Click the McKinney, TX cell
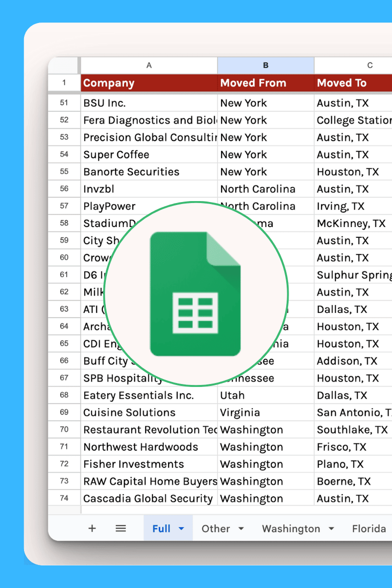The height and width of the screenshot is (588, 392). tap(353, 223)
